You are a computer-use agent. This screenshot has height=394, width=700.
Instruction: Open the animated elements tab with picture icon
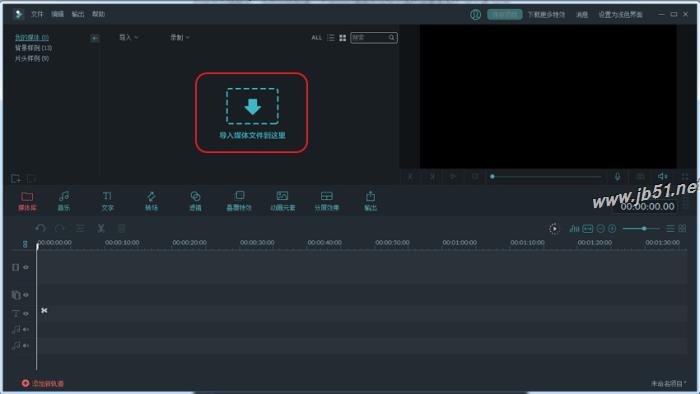click(x=283, y=201)
